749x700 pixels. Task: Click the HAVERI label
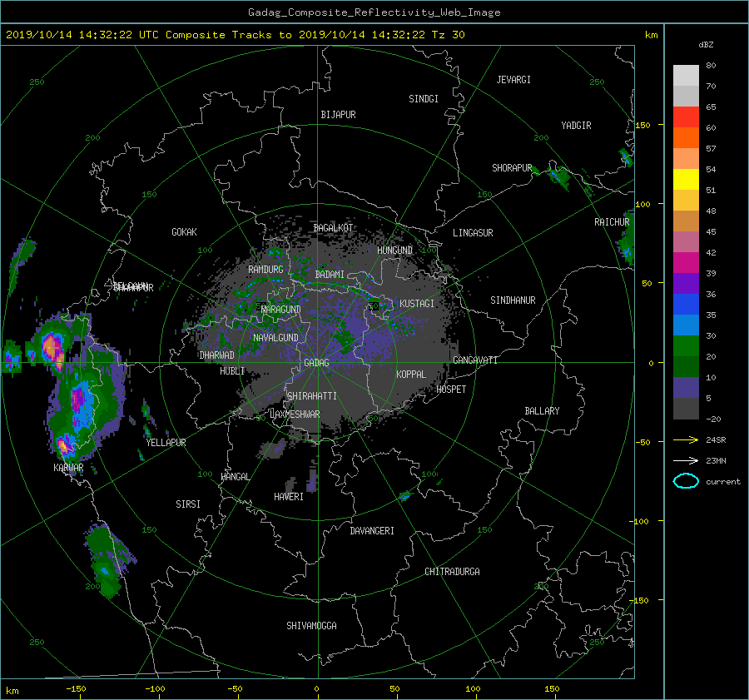[289, 496]
